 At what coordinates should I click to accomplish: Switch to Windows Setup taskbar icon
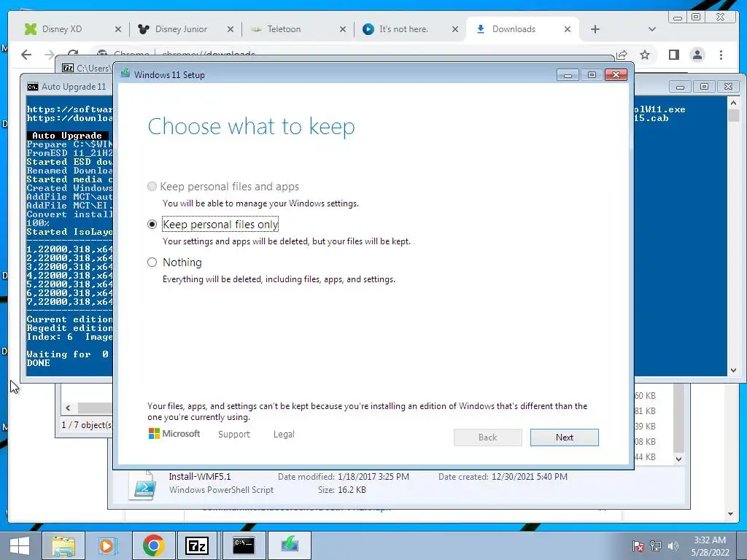tap(289, 545)
